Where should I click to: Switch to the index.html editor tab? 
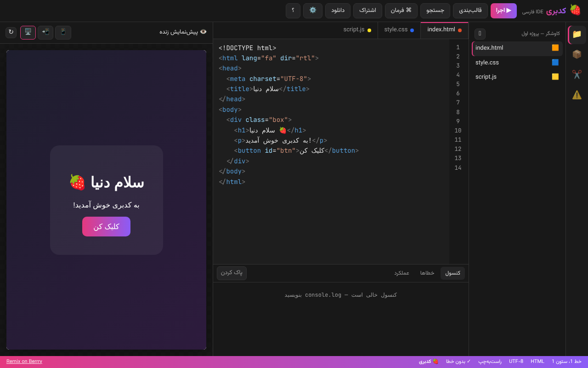click(x=444, y=30)
